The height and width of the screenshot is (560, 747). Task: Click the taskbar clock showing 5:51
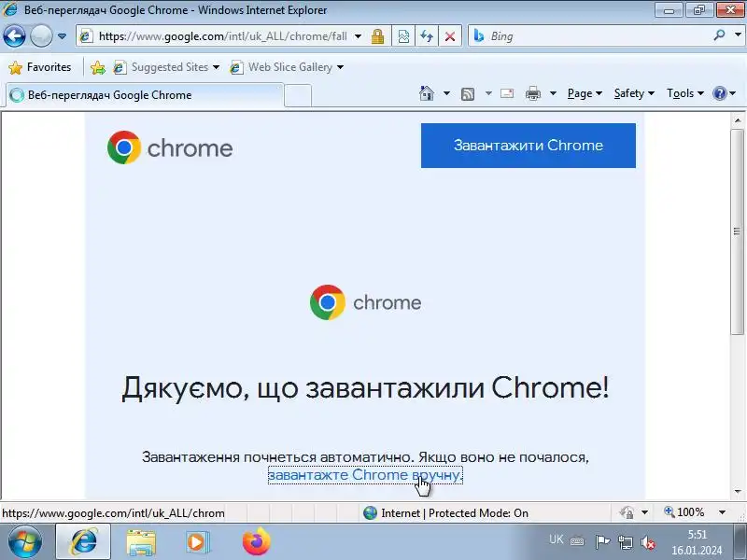pyautogui.click(x=697, y=542)
